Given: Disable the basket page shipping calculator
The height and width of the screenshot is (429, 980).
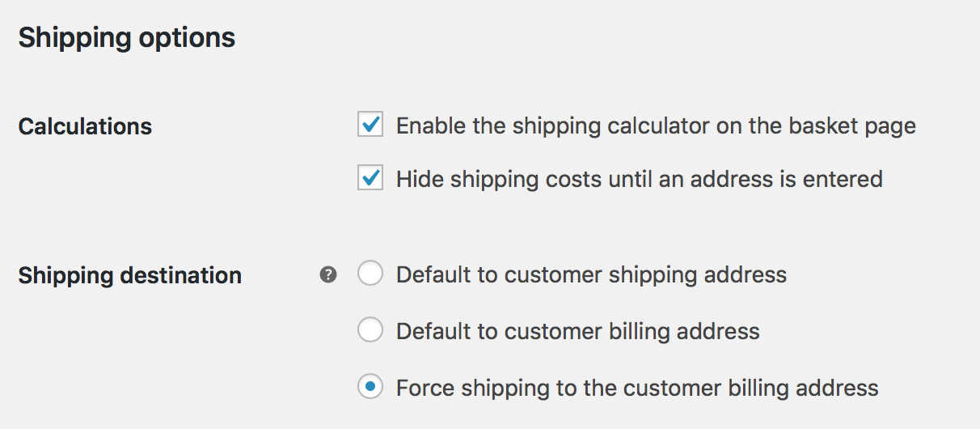Looking at the screenshot, I should point(370,125).
